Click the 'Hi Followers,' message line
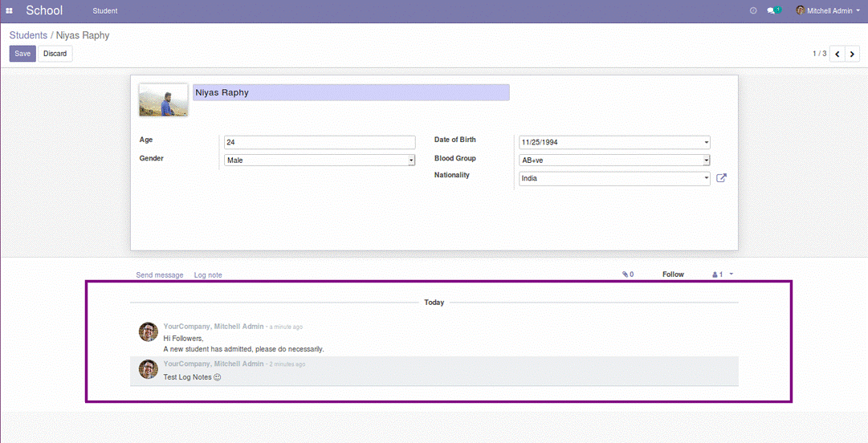The image size is (868, 443). click(183, 339)
